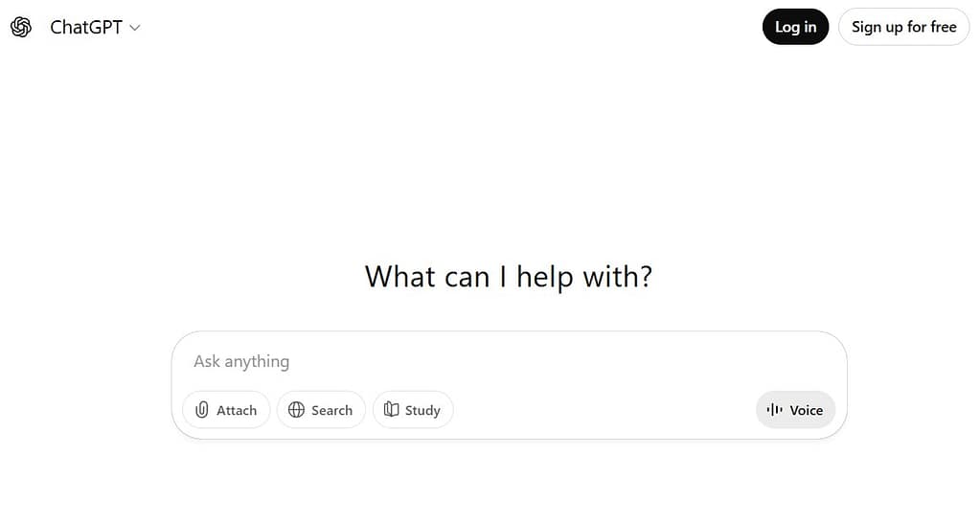This screenshot has width=980, height=523.
Task: Start Voice mode
Action: (x=795, y=410)
